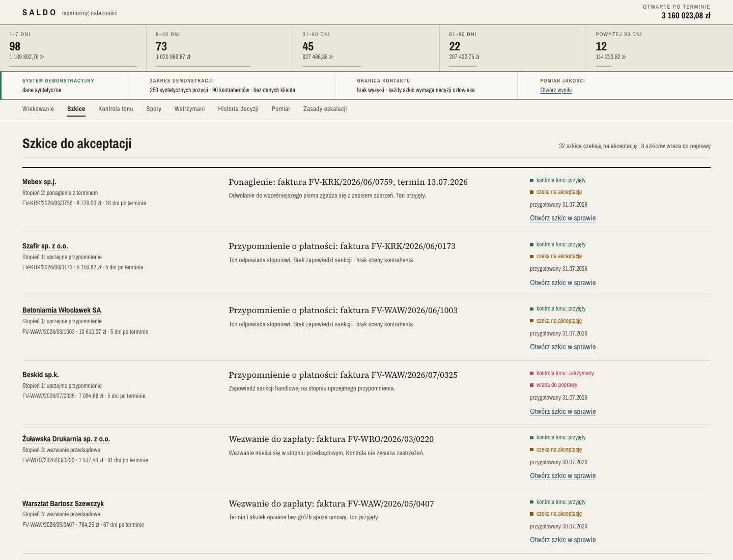Click title Przypomnienie o płatności FV-WAW/2026/06/1003
The height and width of the screenshot is (560, 733).
(x=343, y=311)
